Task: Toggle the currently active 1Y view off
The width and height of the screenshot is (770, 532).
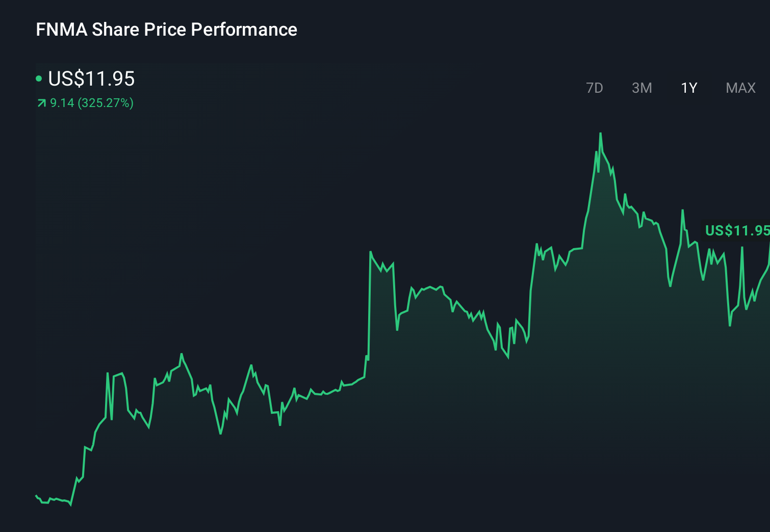Action: click(x=688, y=88)
